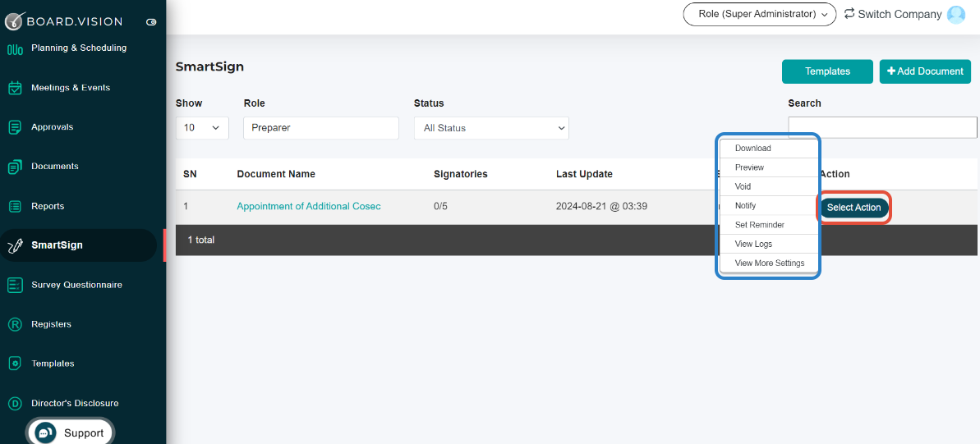Click the Role field showing Preparer
Viewport: 980px width, 444px height.
click(320, 127)
